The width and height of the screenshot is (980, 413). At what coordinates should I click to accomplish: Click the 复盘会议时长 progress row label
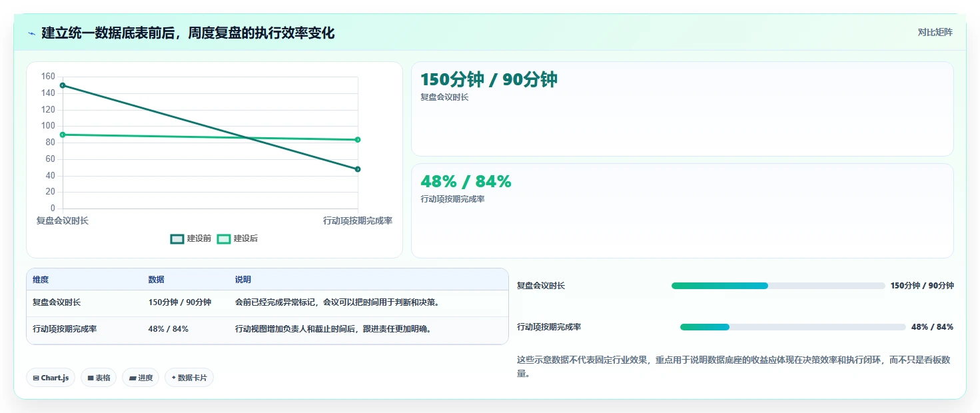coord(541,286)
